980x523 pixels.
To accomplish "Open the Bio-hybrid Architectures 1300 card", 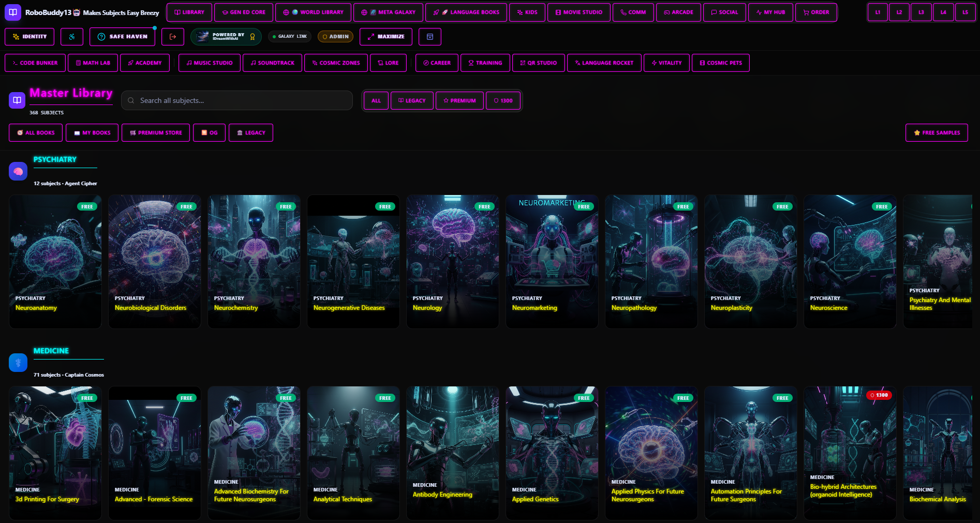I will (x=850, y=453).
